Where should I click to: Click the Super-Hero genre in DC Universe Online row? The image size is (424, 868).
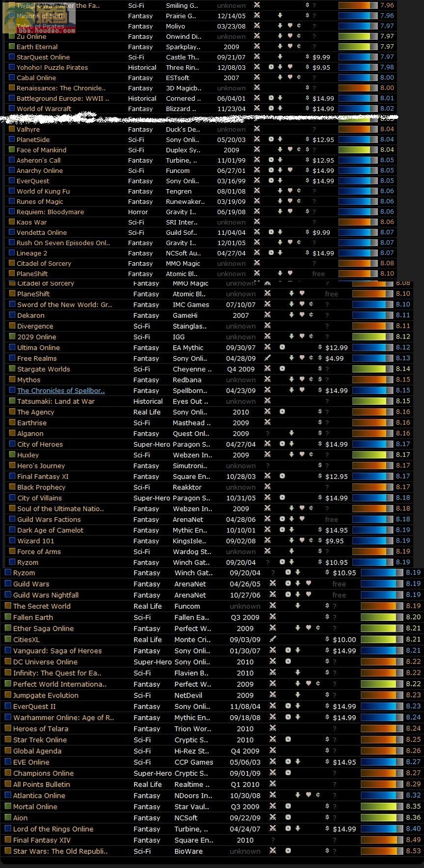pos(153,662)
